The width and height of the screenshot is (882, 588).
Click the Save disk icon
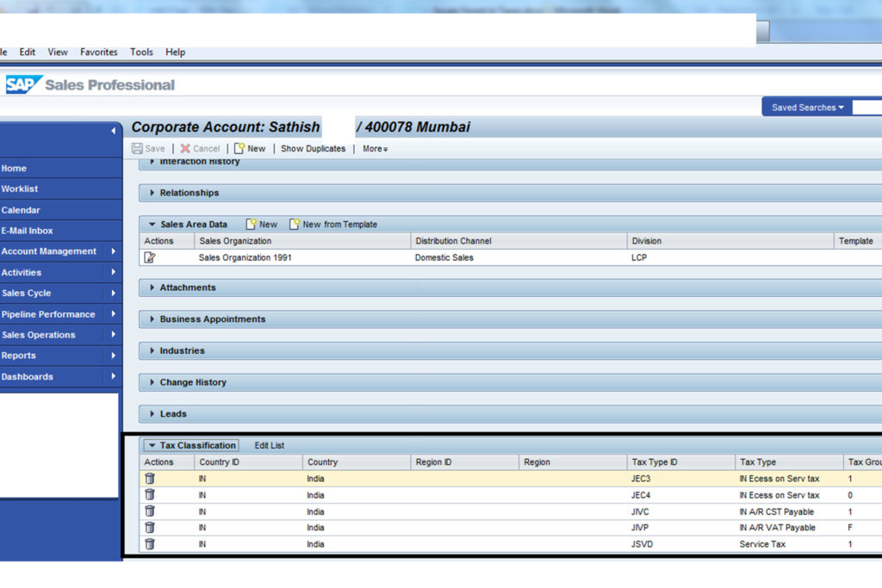tap(137, 148)
